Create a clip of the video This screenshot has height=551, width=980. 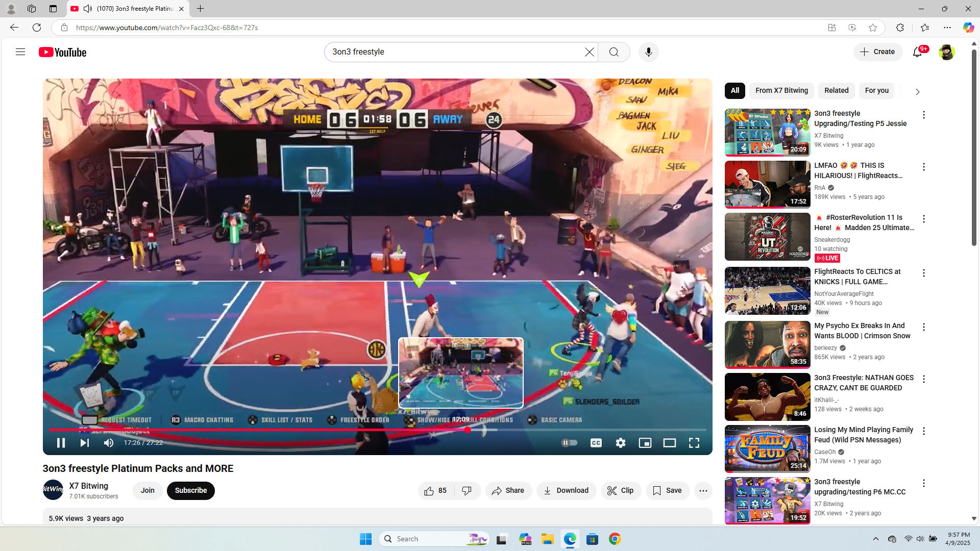coord(621,491)
